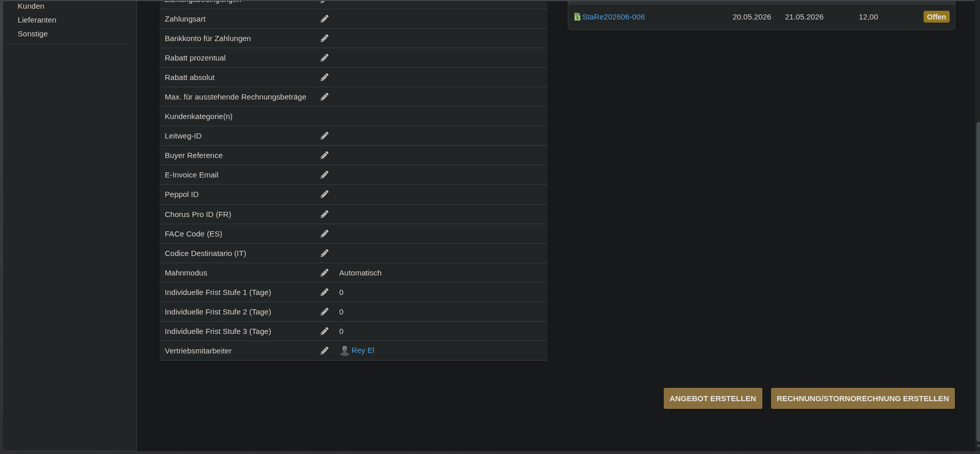Click the Vertriebsmitarbeiter label

pyautogui.click(x=198, y=351)
